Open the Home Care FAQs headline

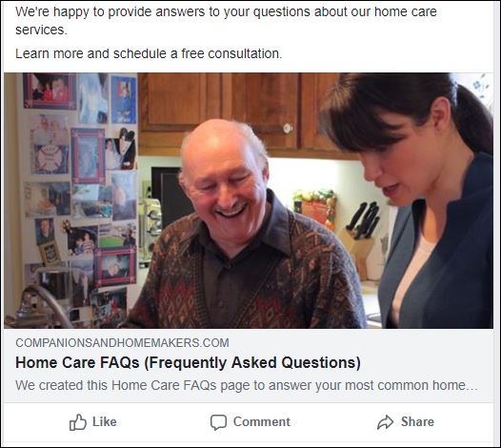[x=188, y=362]
